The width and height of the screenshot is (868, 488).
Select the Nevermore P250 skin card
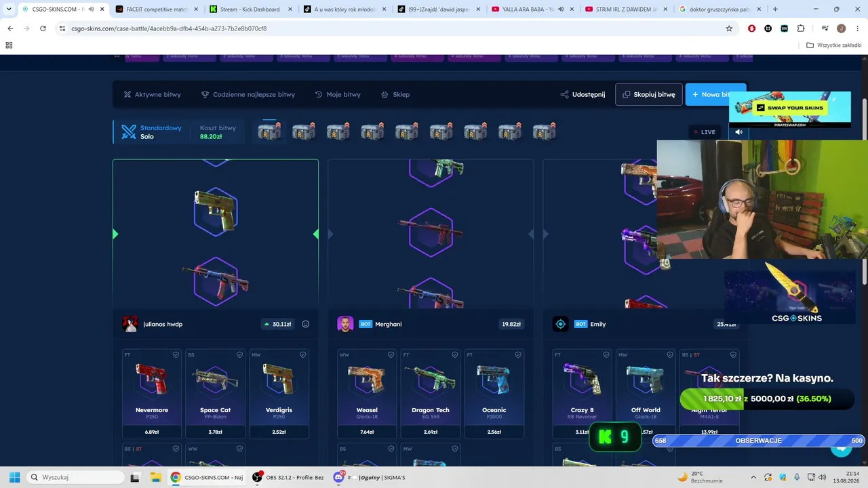152,394
